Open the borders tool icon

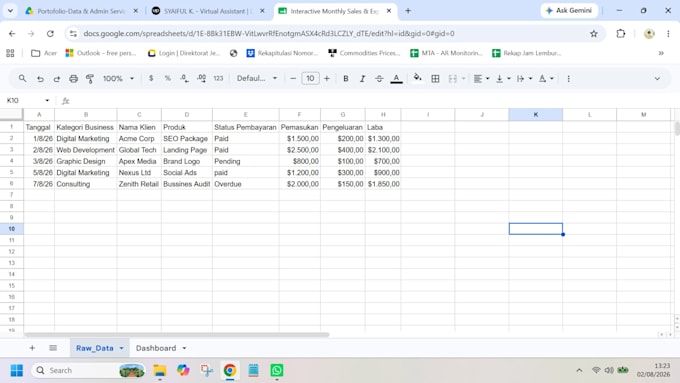pos(435,79)
